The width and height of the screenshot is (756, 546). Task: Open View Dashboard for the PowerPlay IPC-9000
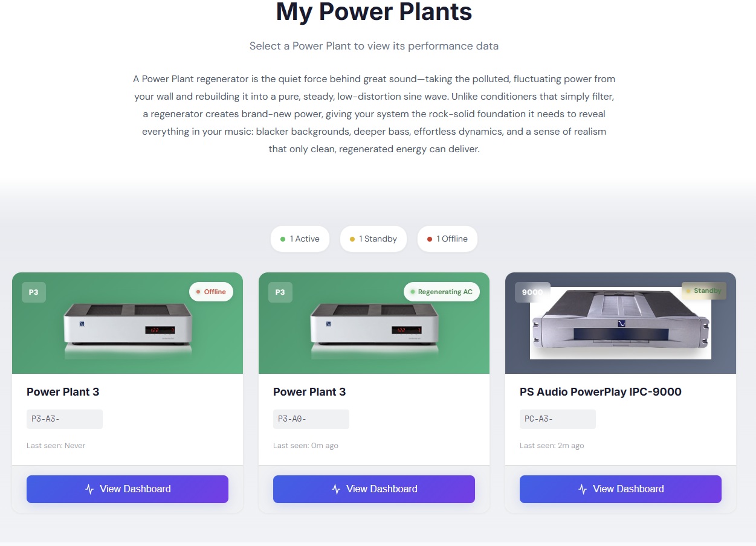[x=620, y=489]
